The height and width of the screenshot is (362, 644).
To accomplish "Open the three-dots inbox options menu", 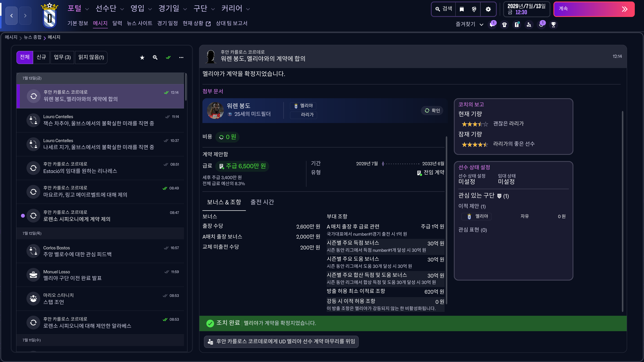I will click(x=181, y=57).
